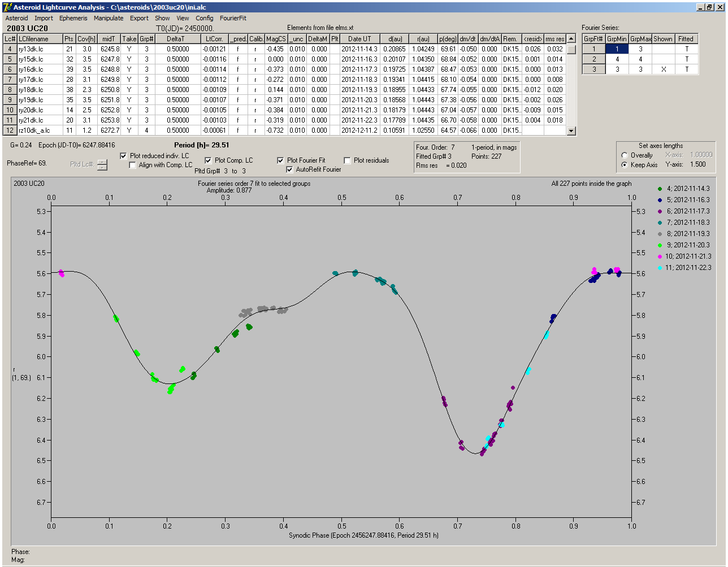The image size is (728, 567).
Task: Click table scrollbar down arrow
Action: [x=571, y=131]
